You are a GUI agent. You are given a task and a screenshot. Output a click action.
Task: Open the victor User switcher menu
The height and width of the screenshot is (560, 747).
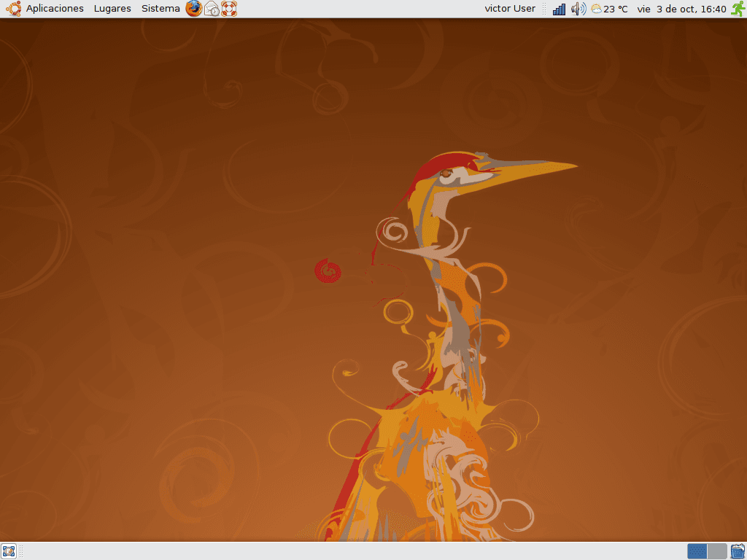(510, 9)
